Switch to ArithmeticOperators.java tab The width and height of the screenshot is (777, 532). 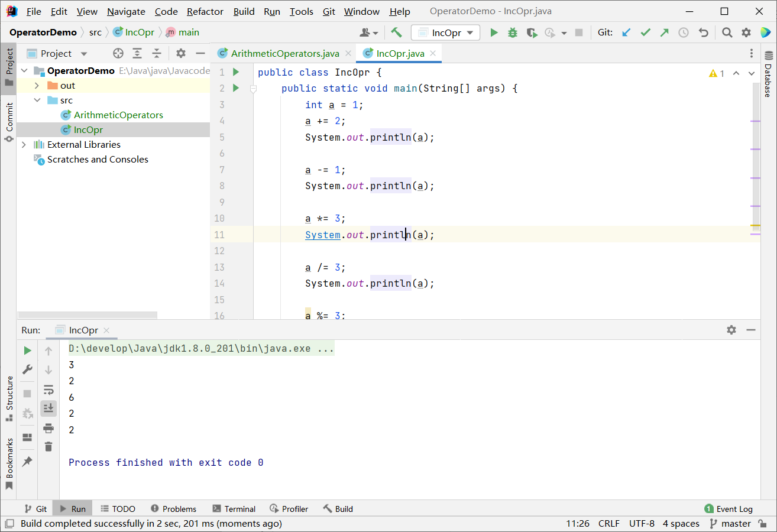click(285, 53)
